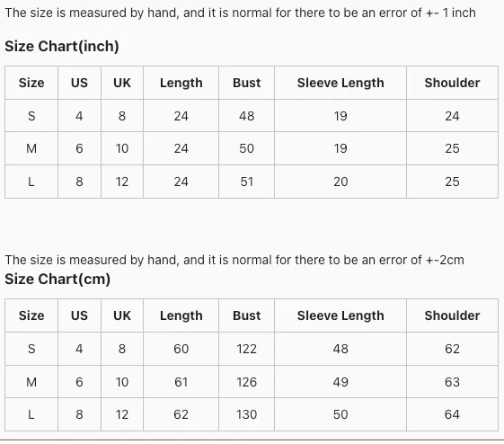This screenshot has width=504, height=444.
Task: Click the S size cell in inch table
Action: coord(31,116)
